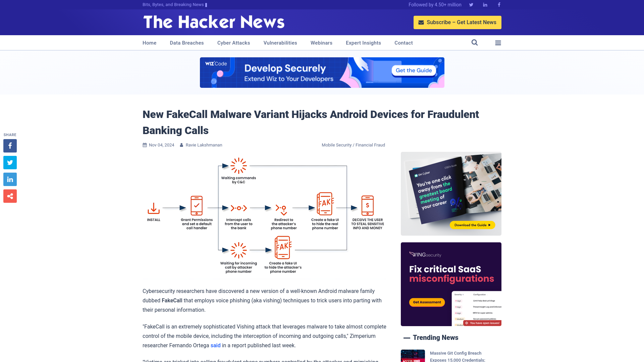Click the LinkedIn icon in header
The width and height of the screenshot is (644, 362).
[485, 4]
